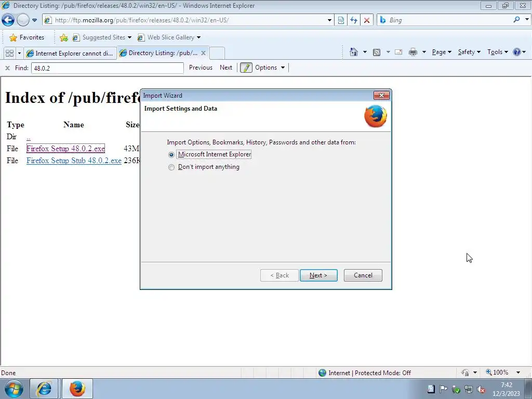Click Next > in Import Wizard
532x399 pixels.
(318, 275)
